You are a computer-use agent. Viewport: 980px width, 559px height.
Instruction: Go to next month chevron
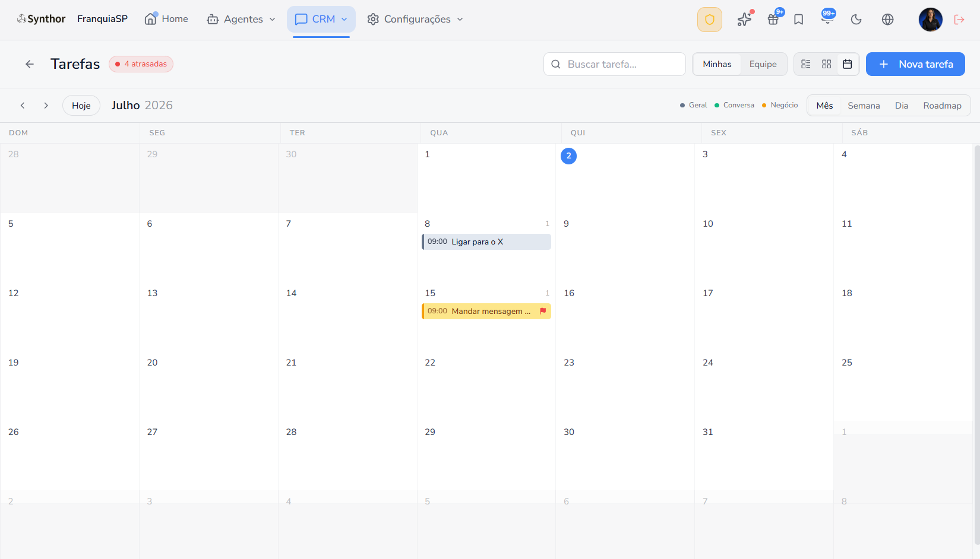(x=46, y=106)
